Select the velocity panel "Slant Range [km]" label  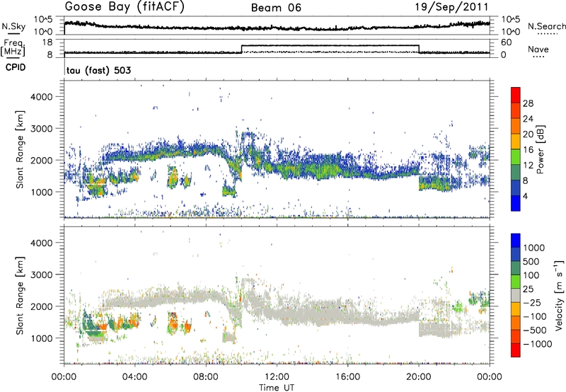20,296
